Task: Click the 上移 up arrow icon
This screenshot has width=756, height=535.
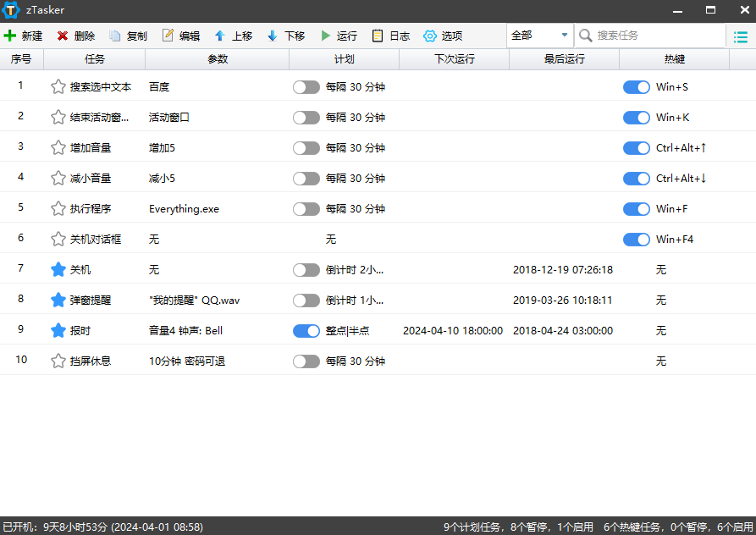Action: [220, 36]
